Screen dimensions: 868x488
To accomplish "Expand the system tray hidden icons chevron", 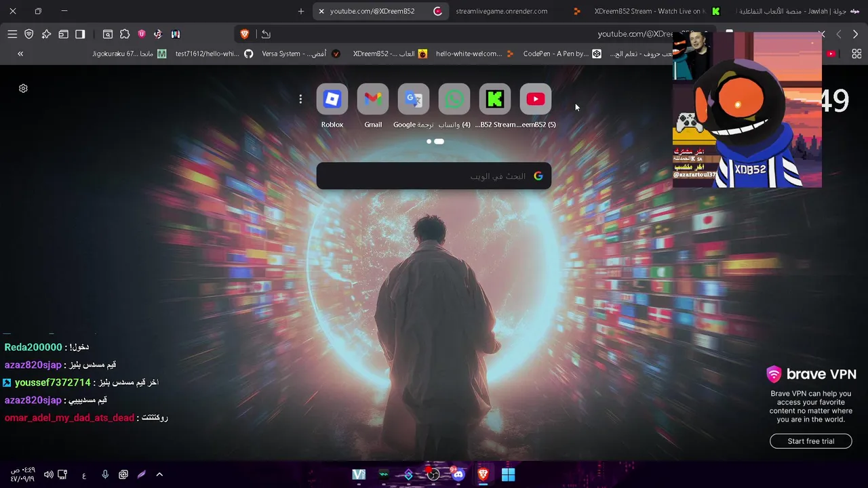I will coord(159,474).
